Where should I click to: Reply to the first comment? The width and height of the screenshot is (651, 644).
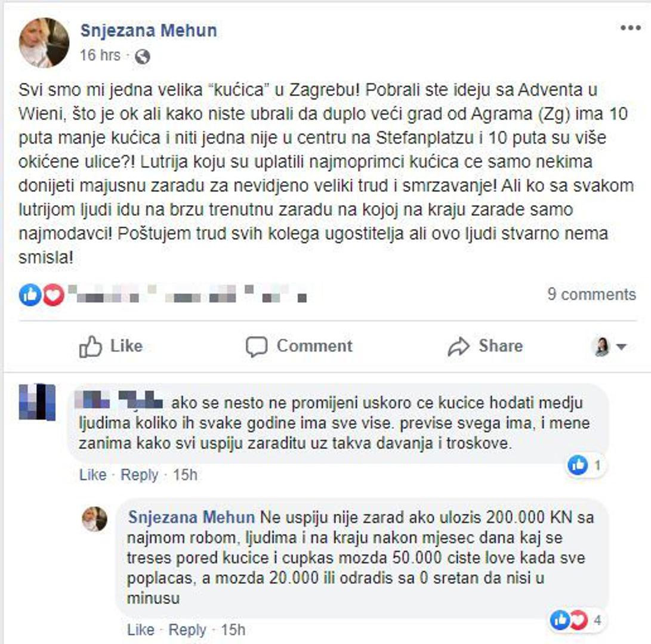tap(140, 475)
